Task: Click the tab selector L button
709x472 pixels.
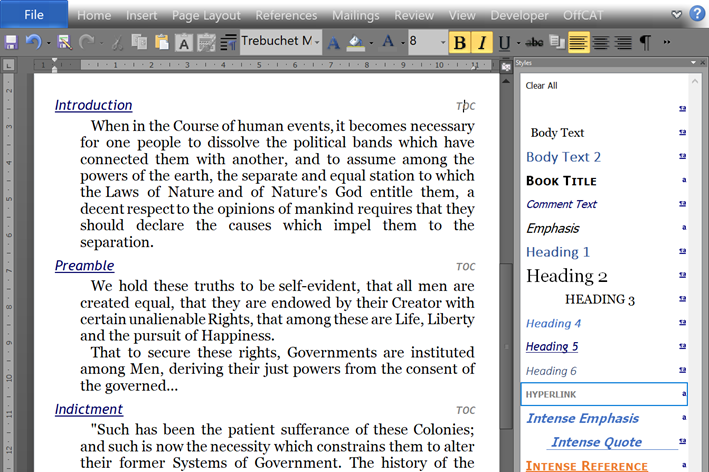Action: point(8,66)
